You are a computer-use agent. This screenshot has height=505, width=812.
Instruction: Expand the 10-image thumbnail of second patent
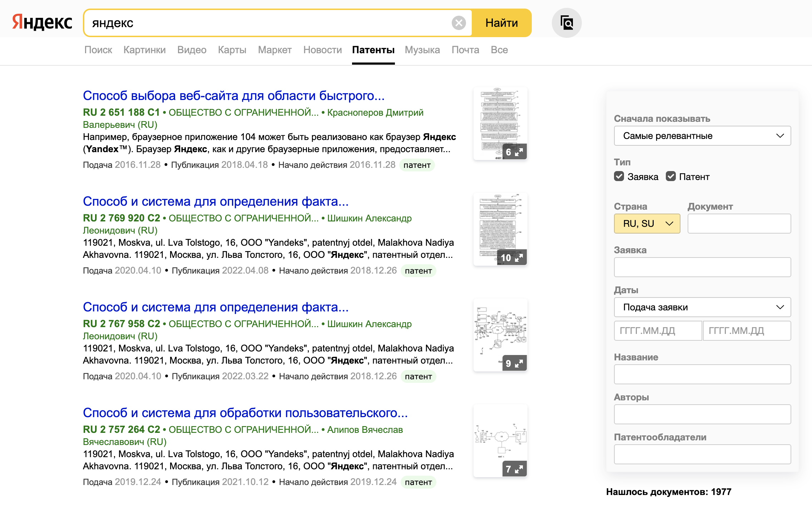point(512,257)
